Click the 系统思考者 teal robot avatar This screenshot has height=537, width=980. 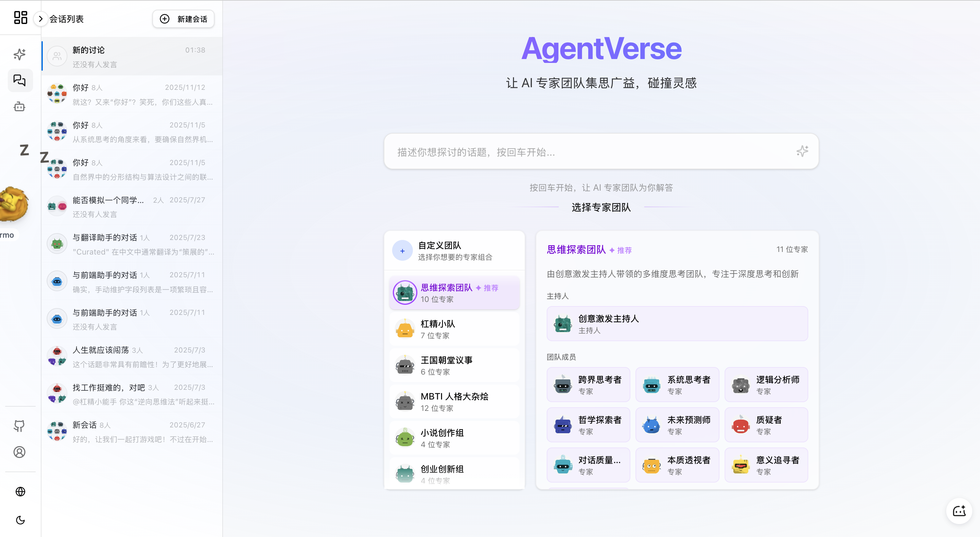[x=651, y=384]
